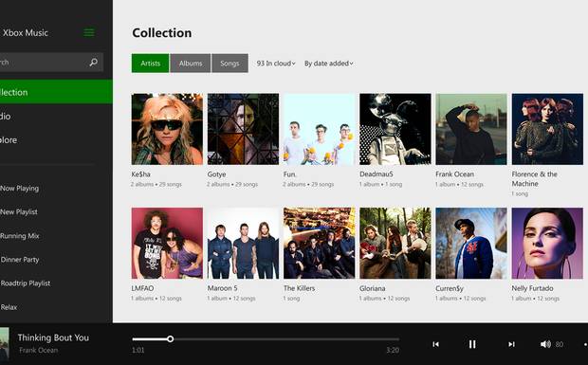Mute with the volume speaker icon
This screenshot has width=588, height=365.
[x=545, y=344]
